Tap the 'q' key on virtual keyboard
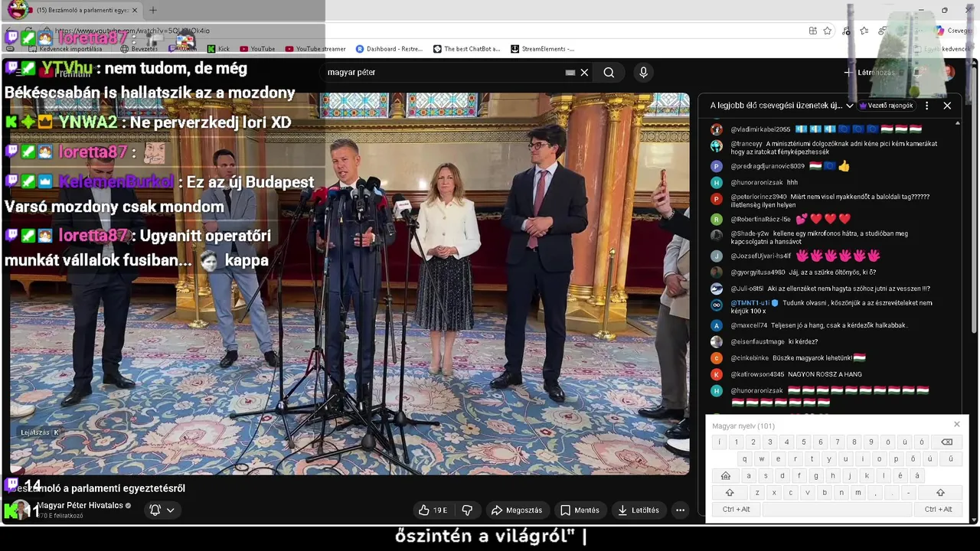 (745, 459)
